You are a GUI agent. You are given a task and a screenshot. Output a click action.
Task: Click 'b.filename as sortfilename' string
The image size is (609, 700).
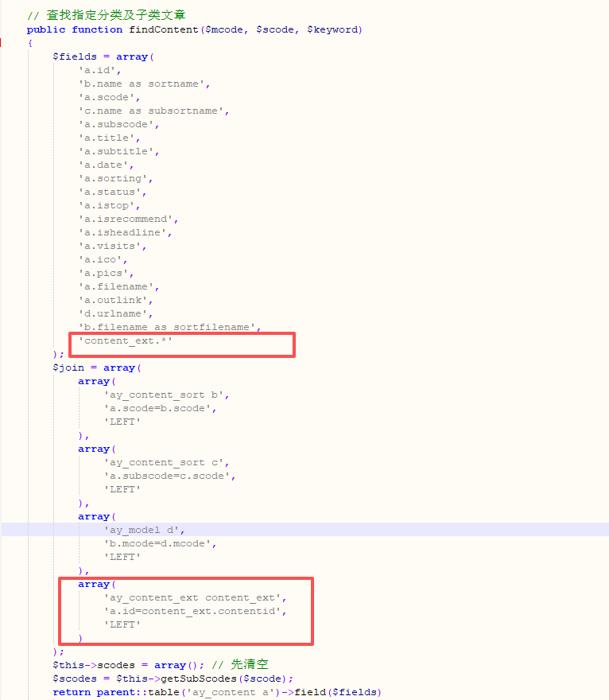point(169,327)
